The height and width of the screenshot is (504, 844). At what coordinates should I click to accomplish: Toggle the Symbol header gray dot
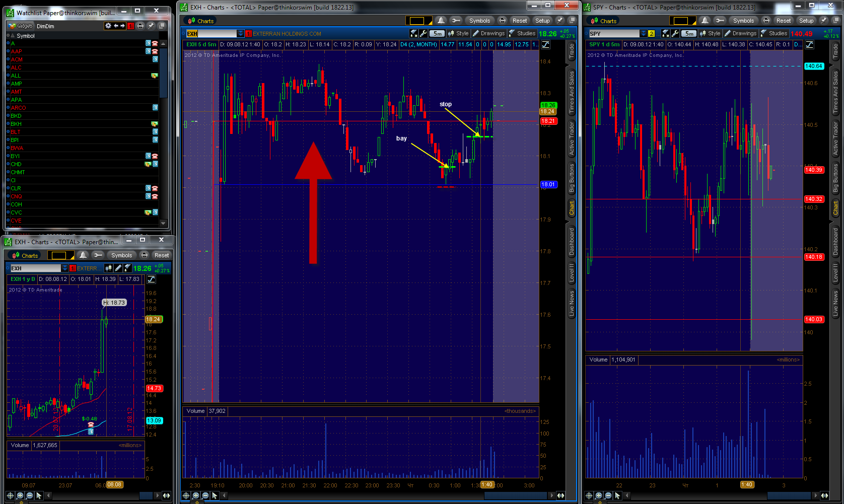pos(8,36)
